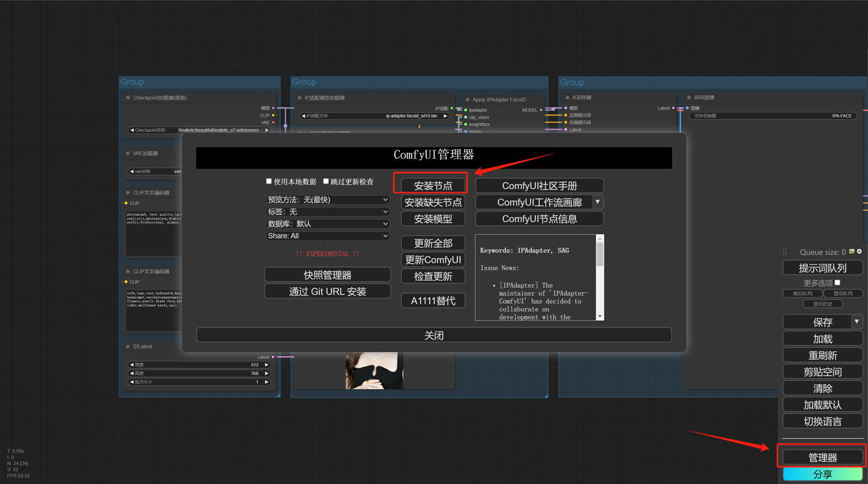Screen dimensions: 868x484
Task: Enable the 使用本地数据 checkbox
Action: 269,181
